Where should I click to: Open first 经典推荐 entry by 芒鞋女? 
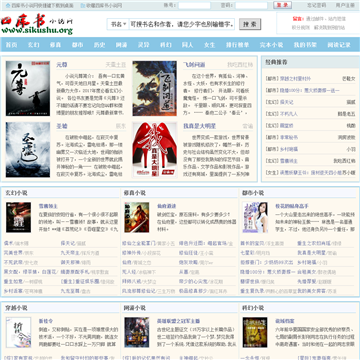(295, 79)
